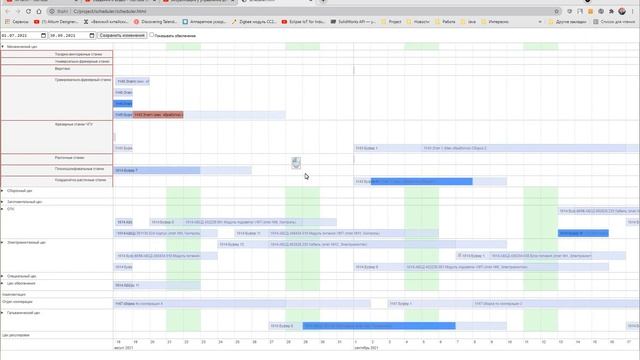Bookmark this page with the star icon

[x=557, y=11]
